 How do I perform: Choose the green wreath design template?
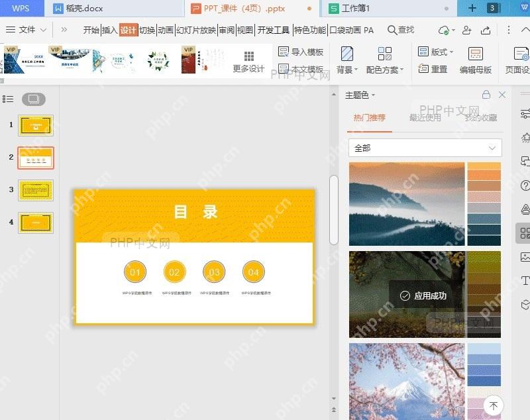(x=158, y=60)
